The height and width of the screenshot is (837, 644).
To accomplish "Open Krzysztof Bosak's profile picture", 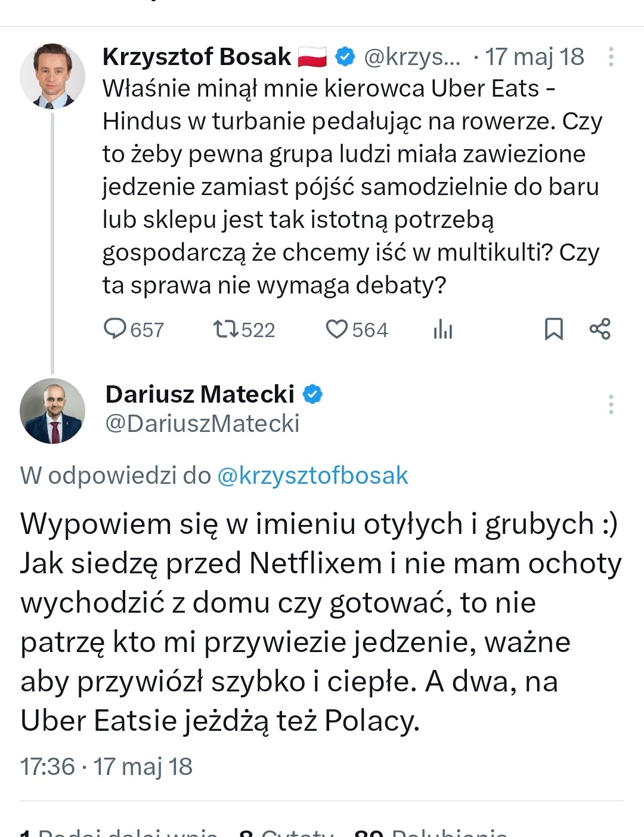I will [52, 76].
